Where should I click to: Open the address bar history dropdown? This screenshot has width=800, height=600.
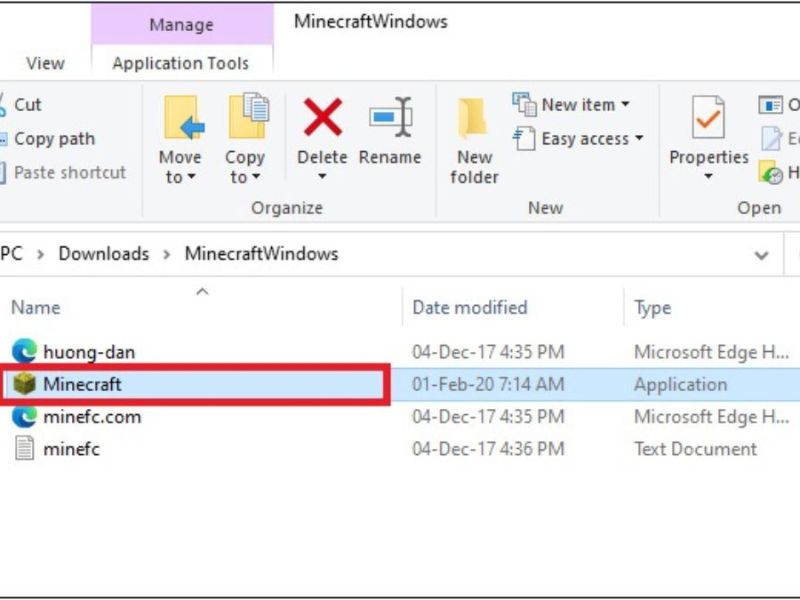click(x=761, y=255)
